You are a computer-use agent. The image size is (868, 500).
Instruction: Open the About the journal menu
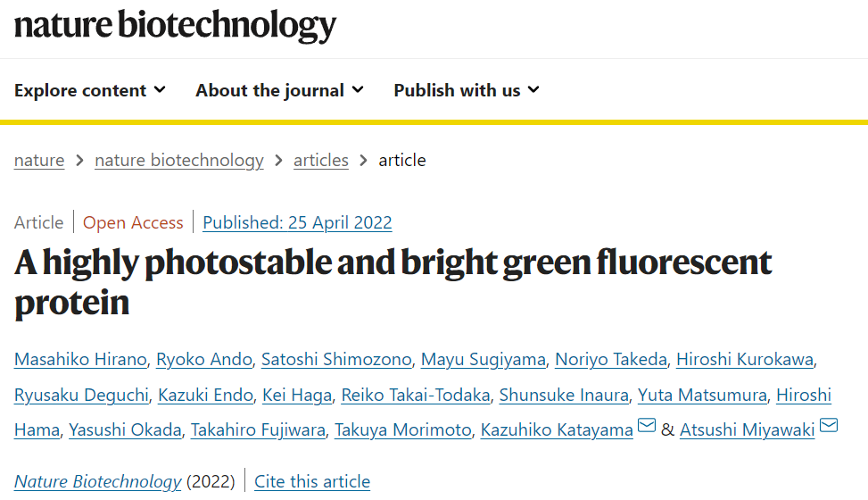[x=279, y=90]
